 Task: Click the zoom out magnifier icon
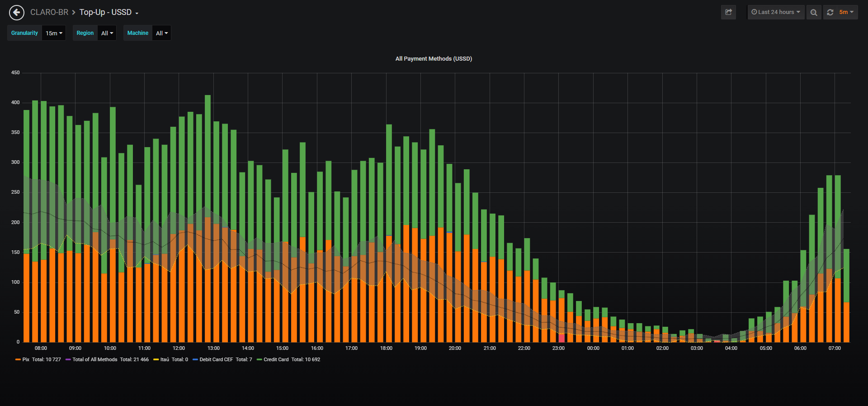tap(814, 12)
